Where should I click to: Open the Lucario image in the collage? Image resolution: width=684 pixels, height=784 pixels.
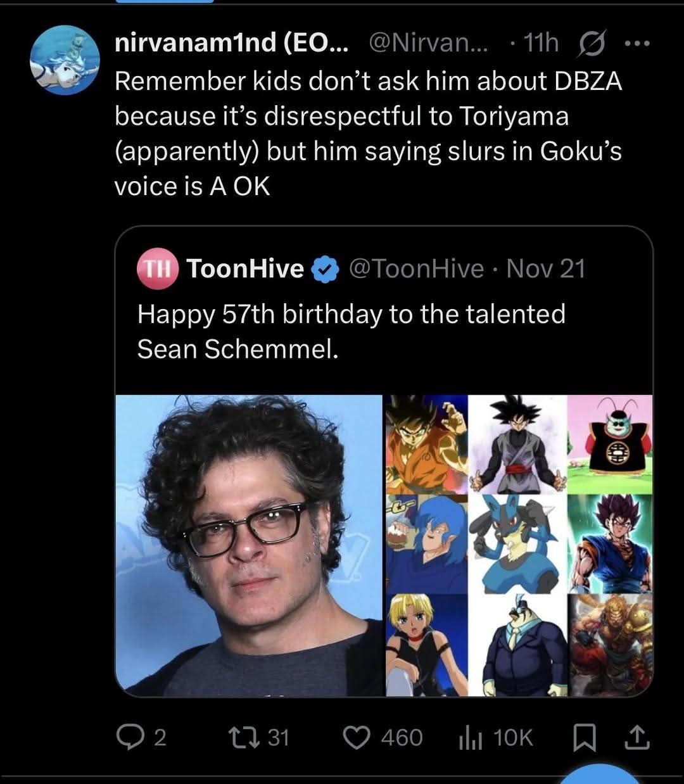517,542
